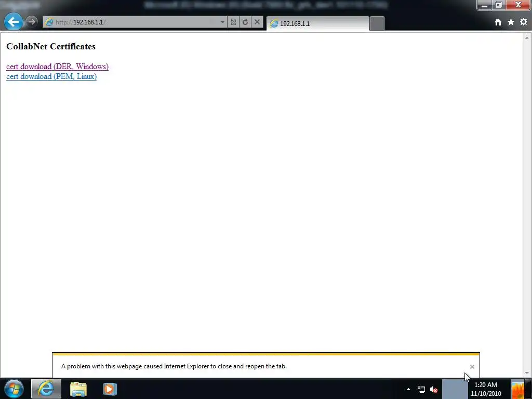532x399 pixels.
Task: Dismiss the Internet Explorer notification bar
Action: point(472,367)
